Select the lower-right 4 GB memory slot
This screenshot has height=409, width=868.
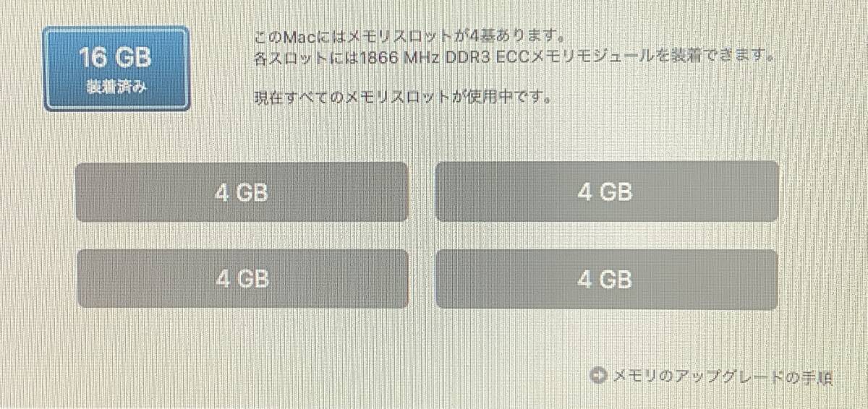click(607, 279)
